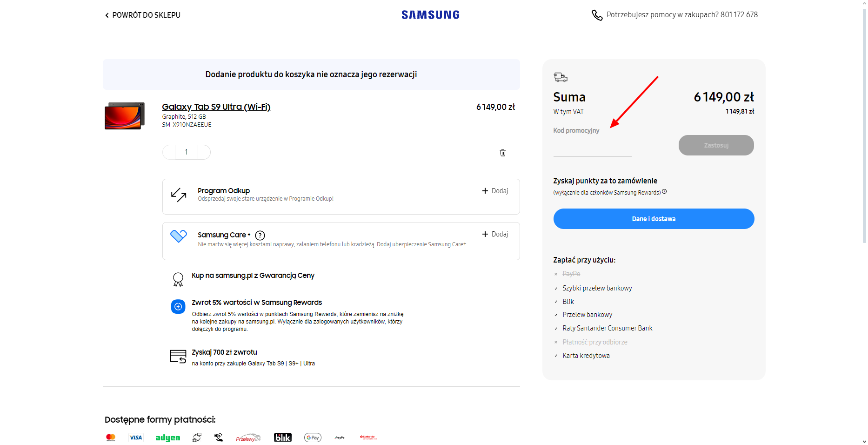Decrease product quantity with the minus stepper

pyautogui.click(x=169, y=152)
